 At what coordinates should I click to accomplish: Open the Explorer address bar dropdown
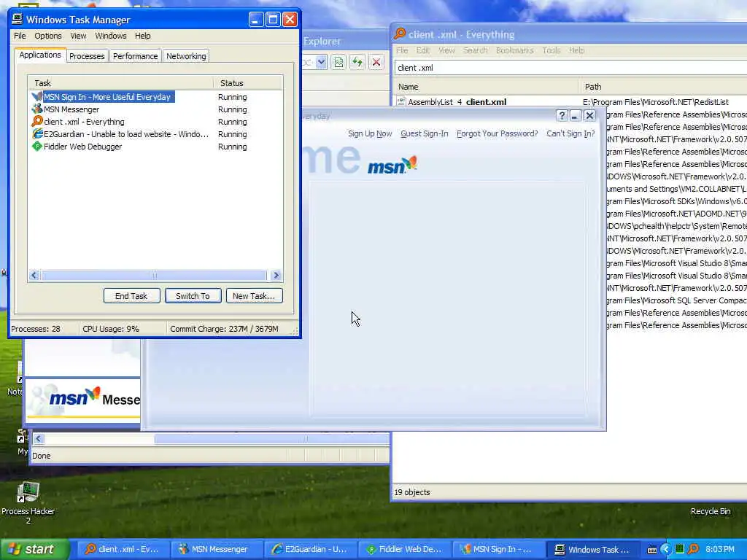click(321, 63)
